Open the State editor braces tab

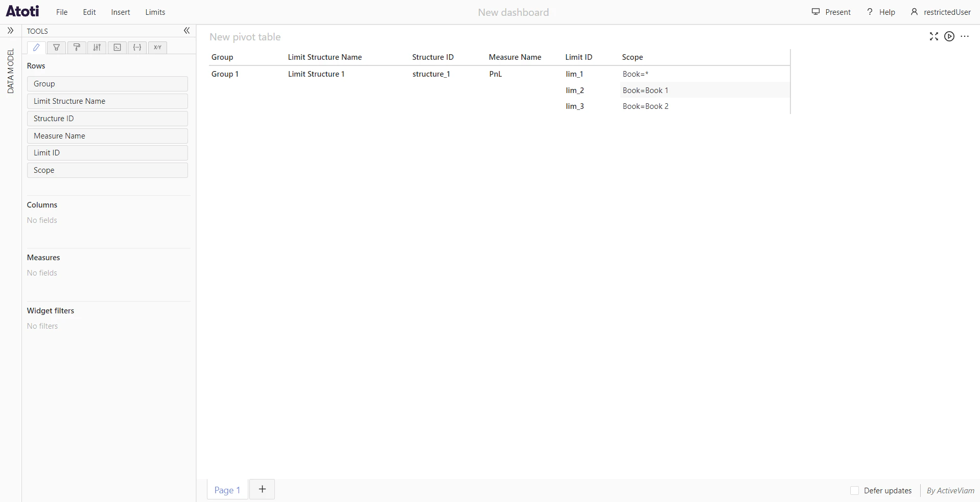pyautogui.click(x=137, y=48)
